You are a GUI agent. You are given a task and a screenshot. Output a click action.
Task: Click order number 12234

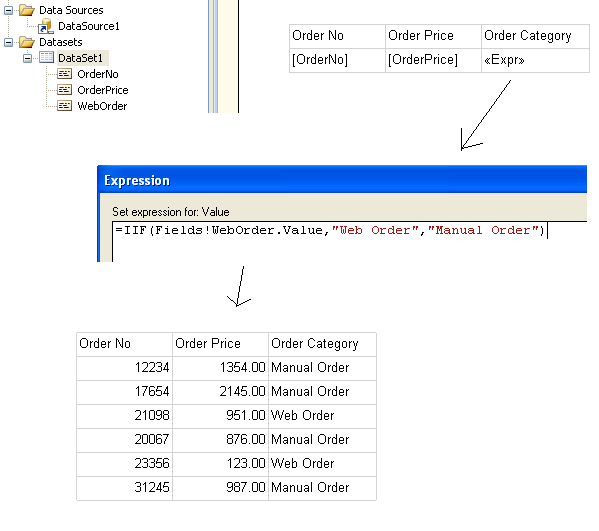[x=152, y=367]
